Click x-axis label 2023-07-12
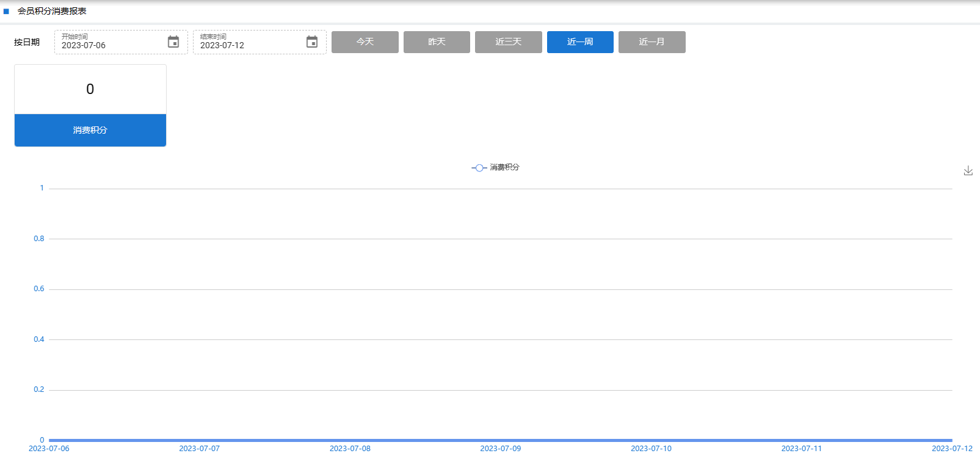 [952, 449]
